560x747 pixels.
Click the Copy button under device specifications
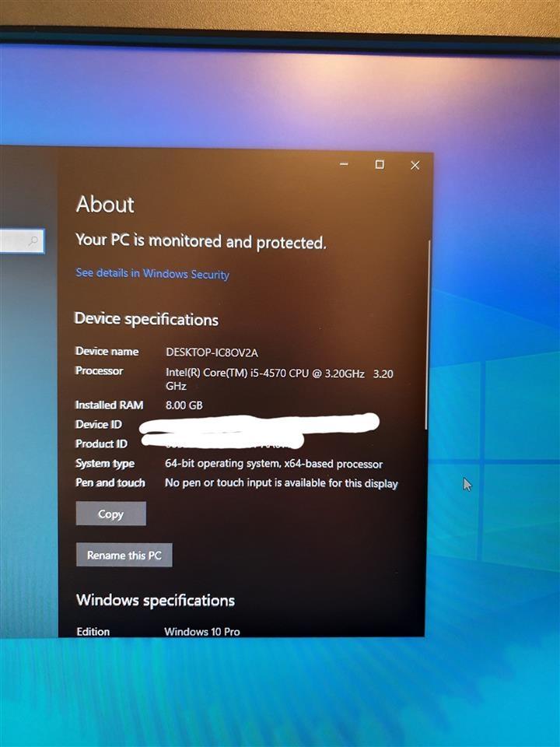click(x=111, y=514)
